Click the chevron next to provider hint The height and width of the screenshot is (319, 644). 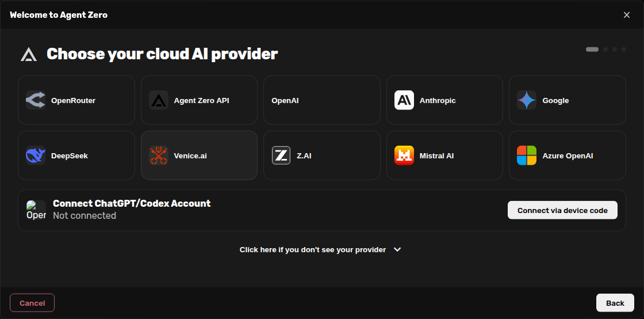click(397, 249)
